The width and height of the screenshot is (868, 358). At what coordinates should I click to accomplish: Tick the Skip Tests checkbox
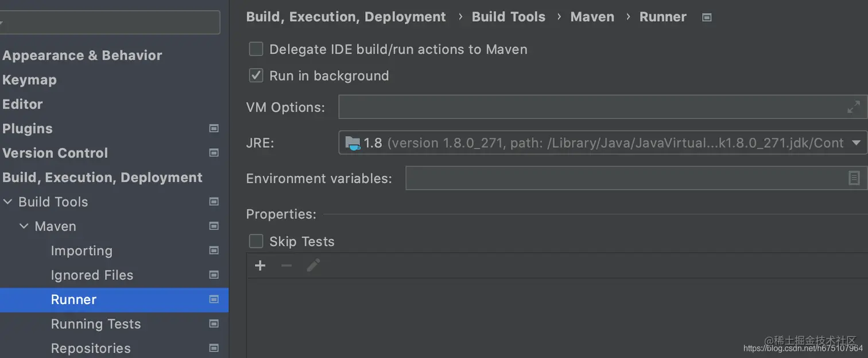coord(256,241)
